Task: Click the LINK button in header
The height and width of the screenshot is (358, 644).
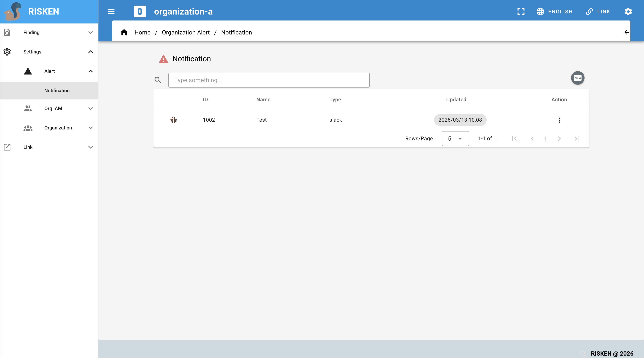Action: 598,12
